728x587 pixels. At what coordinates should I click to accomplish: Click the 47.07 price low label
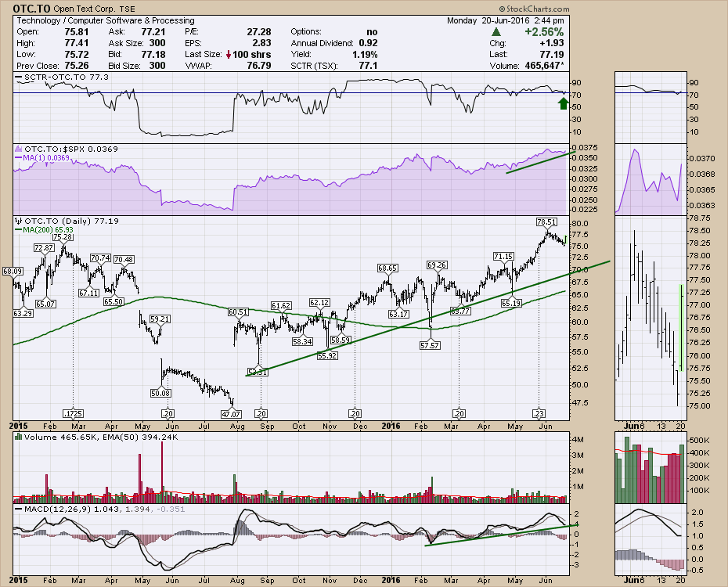[231, 414]
